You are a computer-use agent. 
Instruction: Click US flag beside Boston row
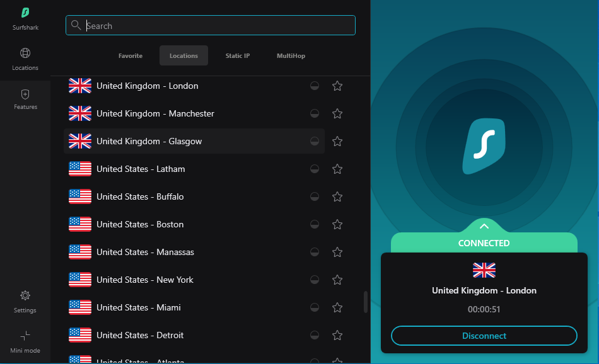point(80,224)
